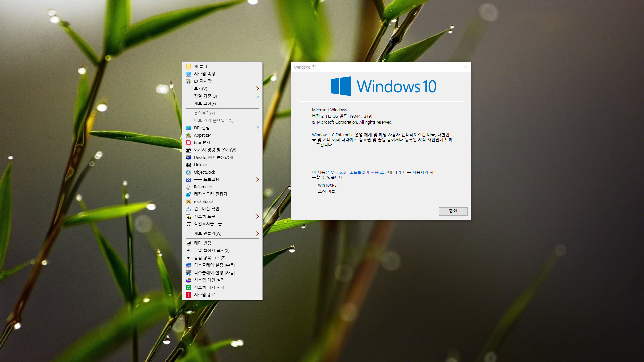Click the 작업표시줄토글 icon
This screenshot has width=644, height=362.
(x=189, y=224)
